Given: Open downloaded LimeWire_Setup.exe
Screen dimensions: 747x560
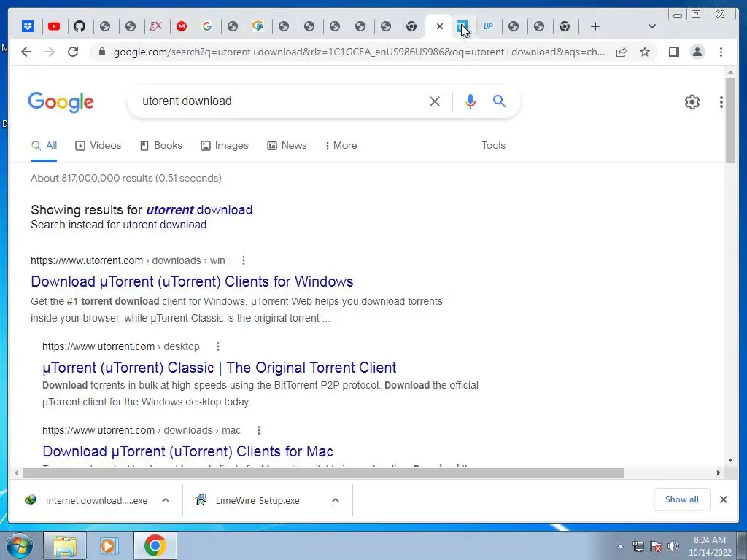Looking at the screenshot, I should click(248, 500).
